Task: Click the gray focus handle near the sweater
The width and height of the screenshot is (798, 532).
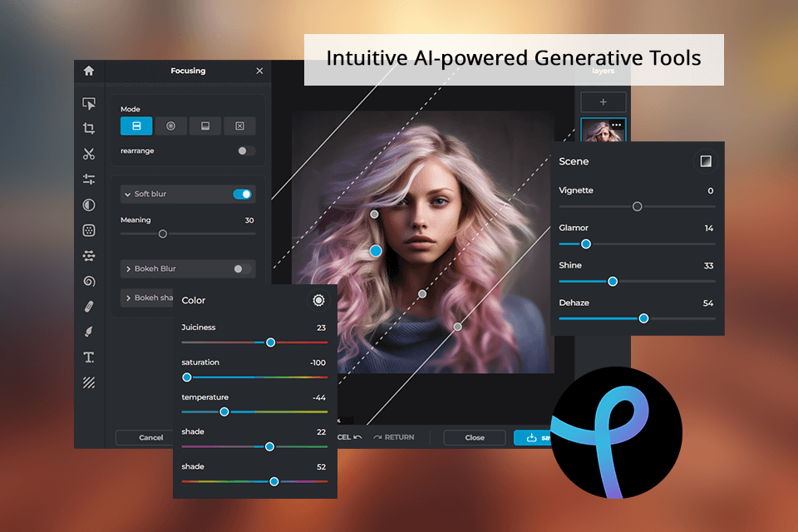Action: (457, 327)
